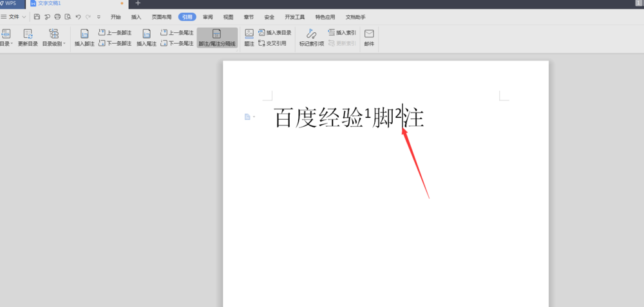Expand the quick access toolbar customize arrow
This screenshot has width=644, height=307.
99,17
